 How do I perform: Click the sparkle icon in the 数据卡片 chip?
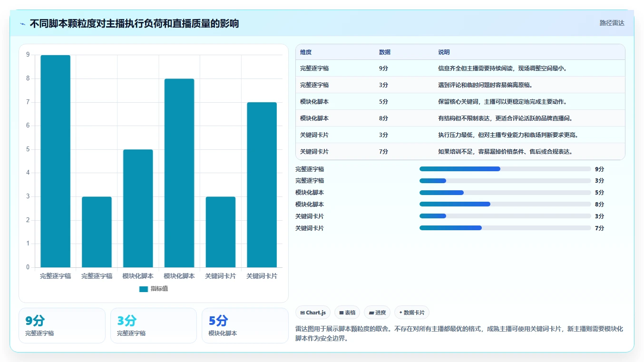point(401,313)
